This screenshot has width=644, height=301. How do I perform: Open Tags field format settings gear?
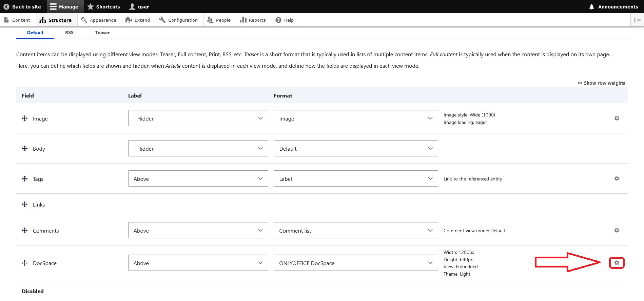617,178
